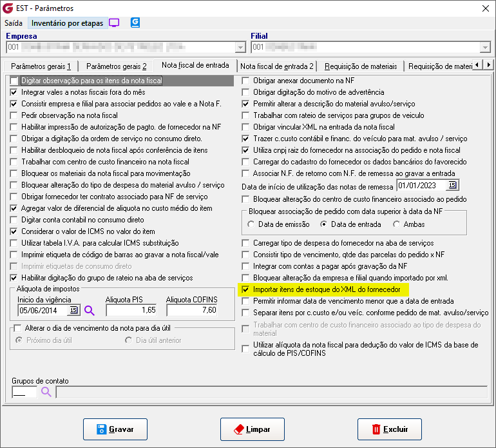The image size is (496, 448).
Task: Toggle Agregar valor de diferencial de aliquota
Action: (x=14, y=208)
